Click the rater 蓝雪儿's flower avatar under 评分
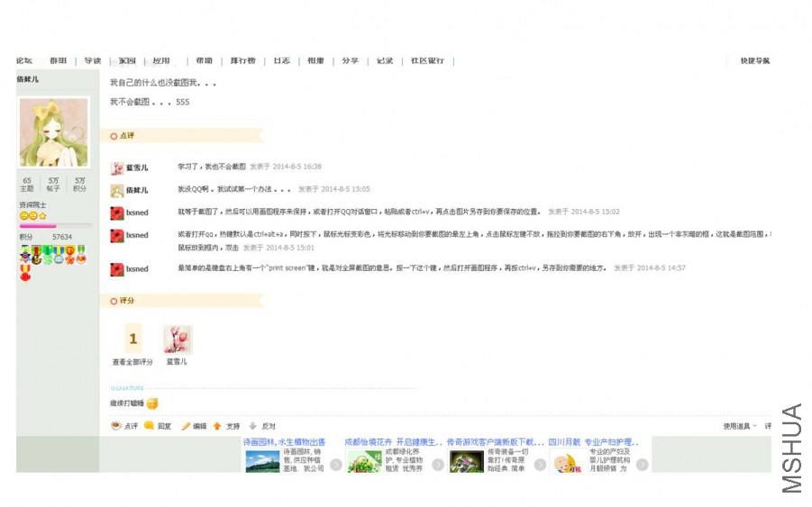812x507 pixels. [x=177, y=340]
